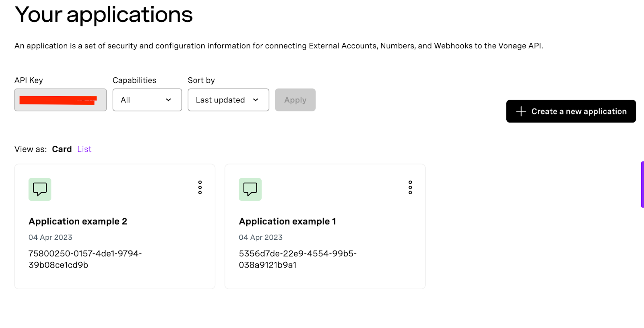
Task: Click the Application example 2 chat icon
Action: 40,189
